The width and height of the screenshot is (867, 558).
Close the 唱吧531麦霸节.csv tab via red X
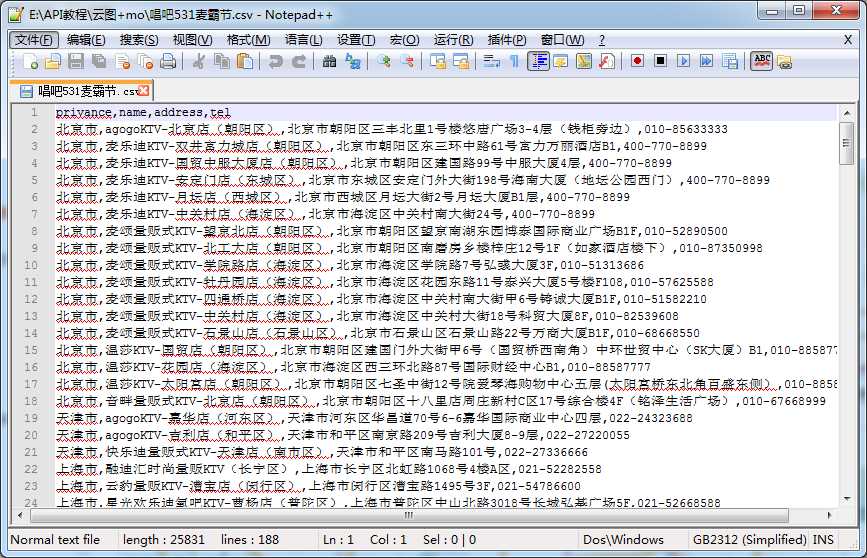(x=144, y=90)
